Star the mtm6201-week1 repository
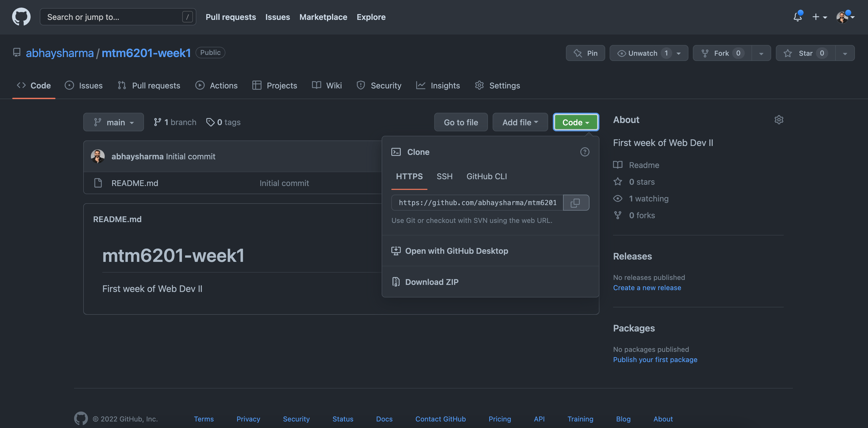The height and width of the screenshot is (428, 868). (805, 53)
